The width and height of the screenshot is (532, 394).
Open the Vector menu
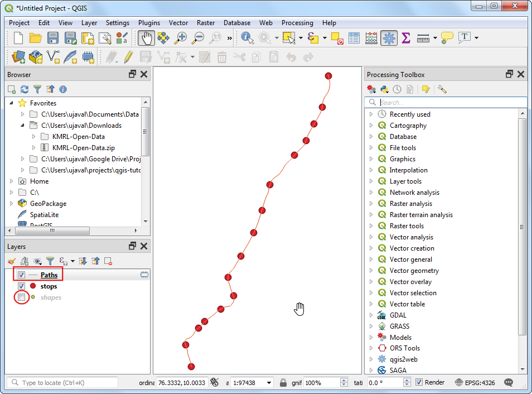[x=178, y=23]
